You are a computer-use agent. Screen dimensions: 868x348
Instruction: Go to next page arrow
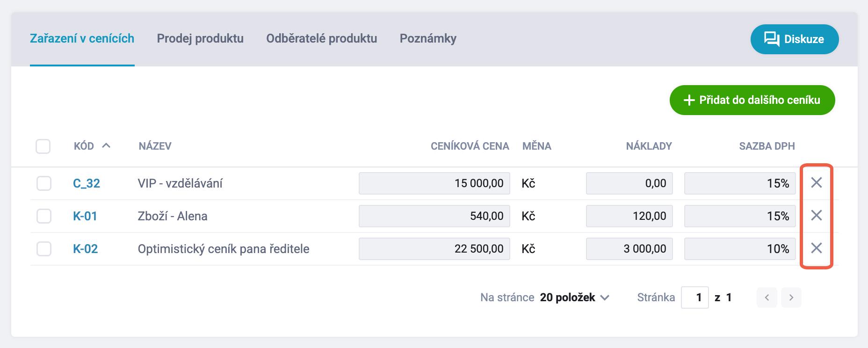click(791, 297)
